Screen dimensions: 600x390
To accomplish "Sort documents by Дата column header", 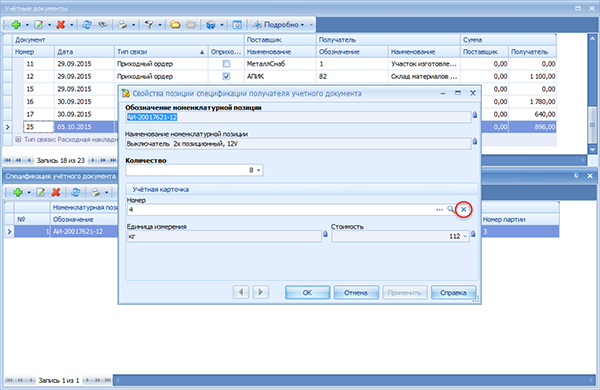I will [84, 52].
